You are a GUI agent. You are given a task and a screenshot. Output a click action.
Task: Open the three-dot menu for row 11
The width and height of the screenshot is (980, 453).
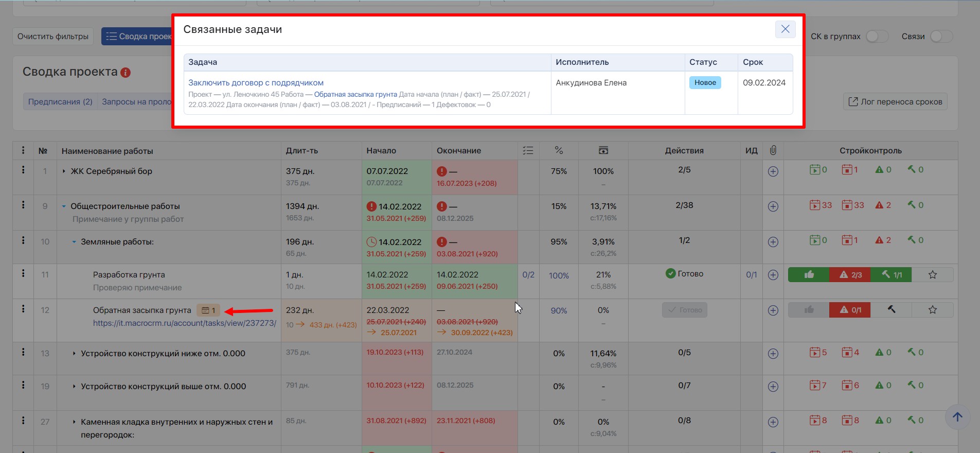point(23,273)
